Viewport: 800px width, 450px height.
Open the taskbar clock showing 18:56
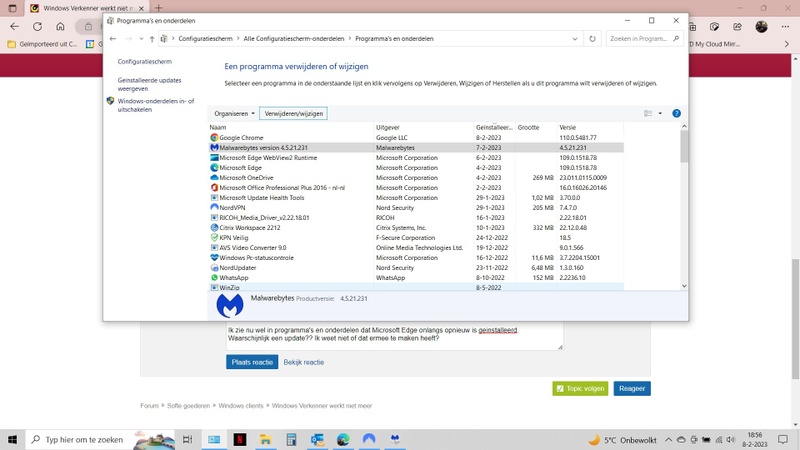754,439
